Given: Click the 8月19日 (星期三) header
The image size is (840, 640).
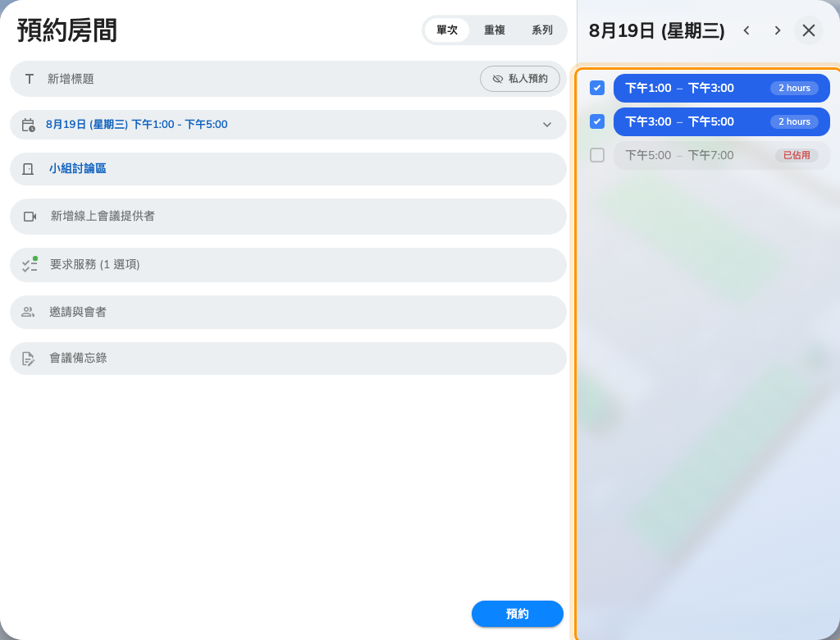Looking at the screenshot, I should [x=657, y=30].
